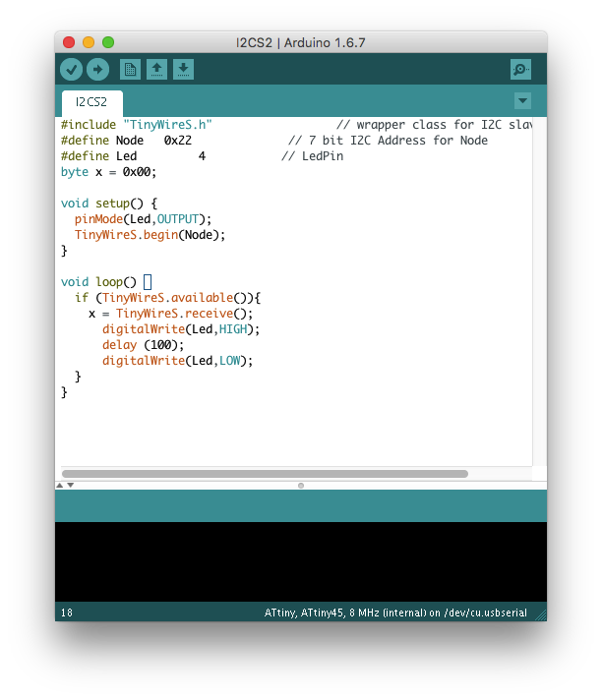602x700 pixels.
Task: Open the tab options dropdown arrow
Action: click(x=522, y=101)
